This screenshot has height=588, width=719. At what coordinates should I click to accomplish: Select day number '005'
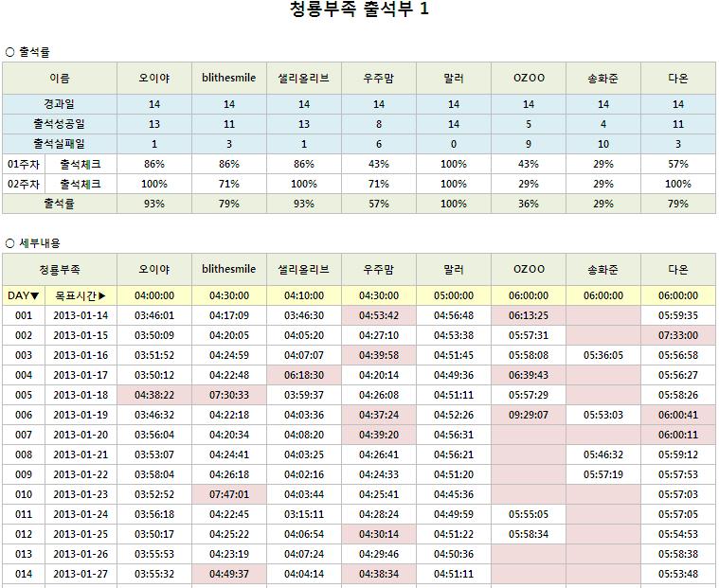coord(24,395)
